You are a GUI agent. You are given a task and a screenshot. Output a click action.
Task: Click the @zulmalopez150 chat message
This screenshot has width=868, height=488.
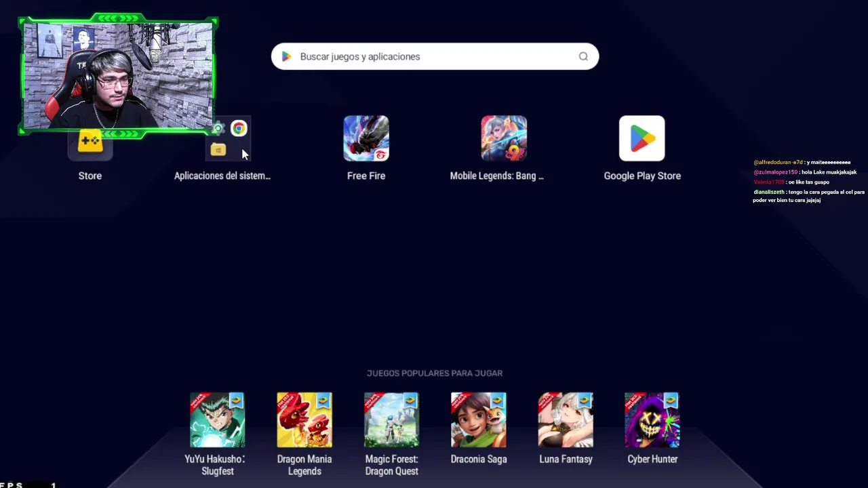coord(805,172)
